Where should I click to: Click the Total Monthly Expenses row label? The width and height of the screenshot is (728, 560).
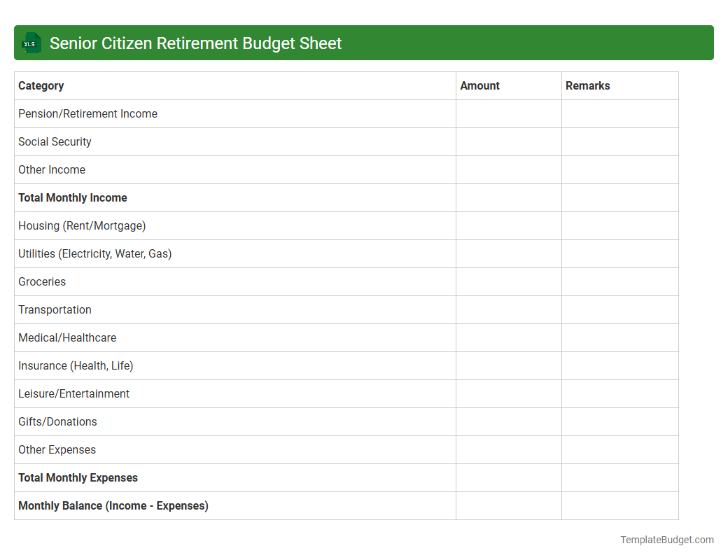pos(78,477)
